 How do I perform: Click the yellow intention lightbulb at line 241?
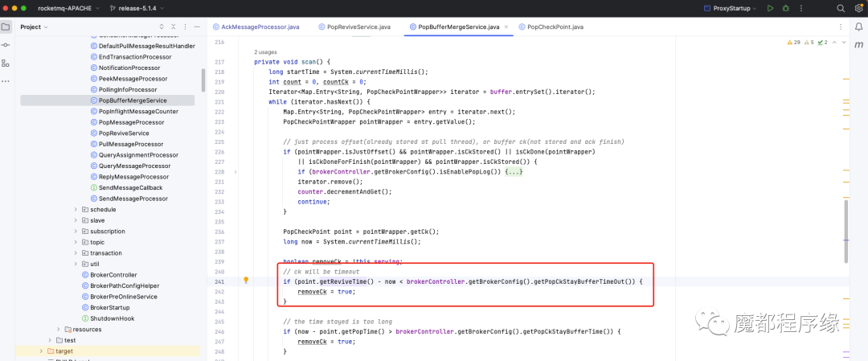coord(247,281)
